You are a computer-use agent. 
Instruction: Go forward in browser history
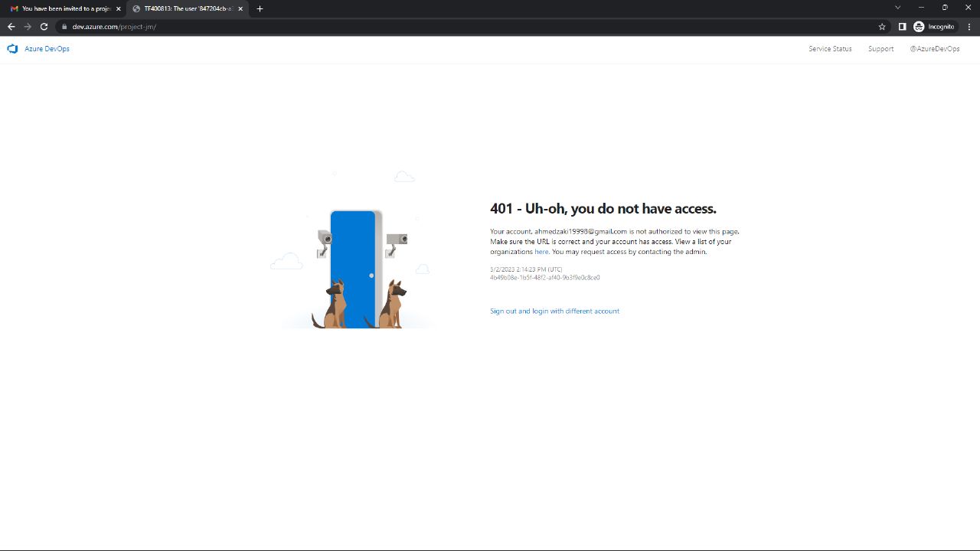[28, 26]
